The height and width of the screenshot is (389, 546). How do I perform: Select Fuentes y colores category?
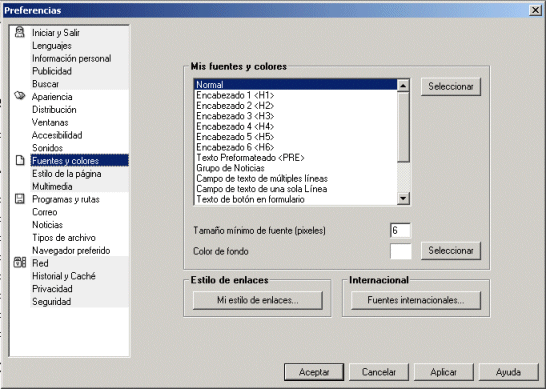(79, 161)
